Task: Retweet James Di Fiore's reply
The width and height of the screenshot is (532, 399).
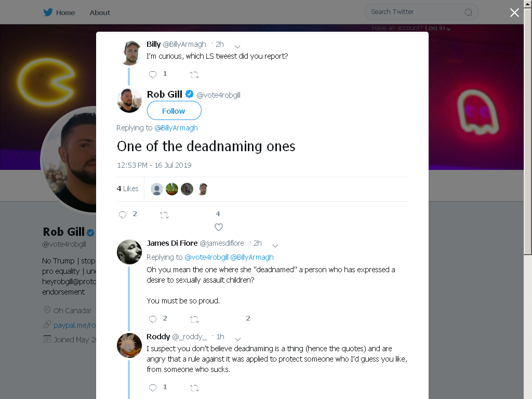Action: pyautogui.click(x=194, y=320)
